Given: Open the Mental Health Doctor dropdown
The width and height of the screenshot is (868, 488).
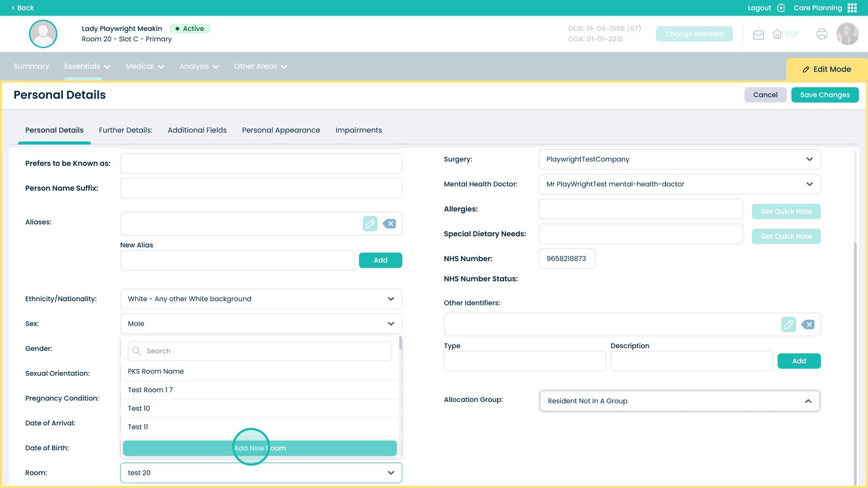Looking at the screenshot, I should click(x=679, y=184).
